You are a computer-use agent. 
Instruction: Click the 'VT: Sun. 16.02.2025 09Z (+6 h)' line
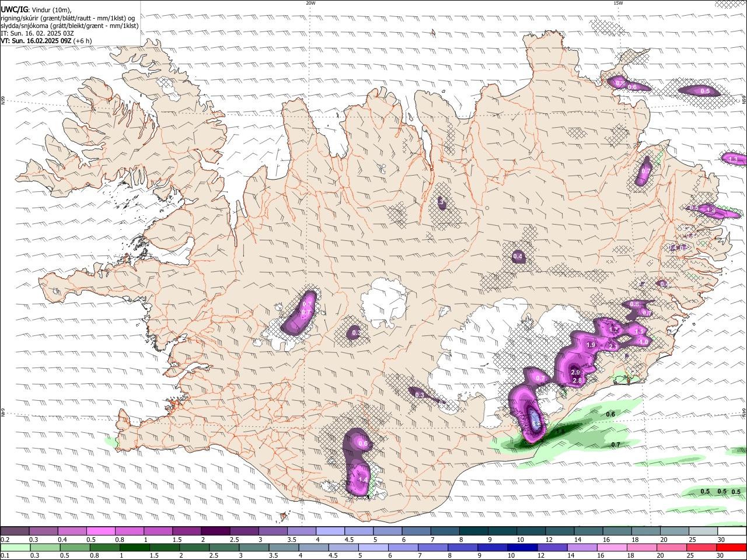(47, 41)
